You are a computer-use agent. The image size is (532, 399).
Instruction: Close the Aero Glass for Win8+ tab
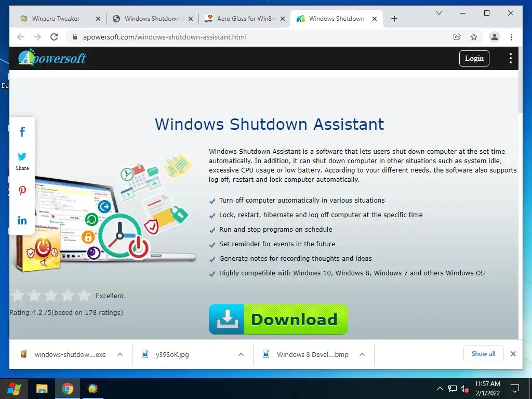pyautogui.click(x=282, y=19)
